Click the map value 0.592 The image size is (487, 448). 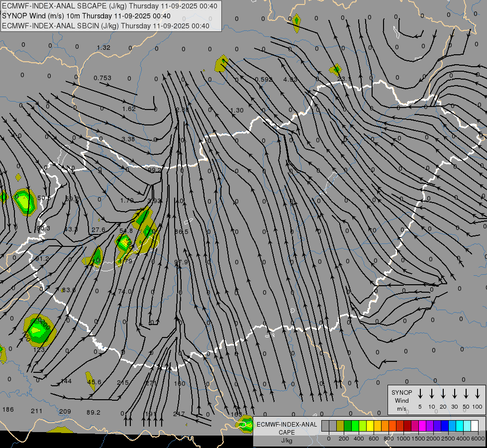264,79
